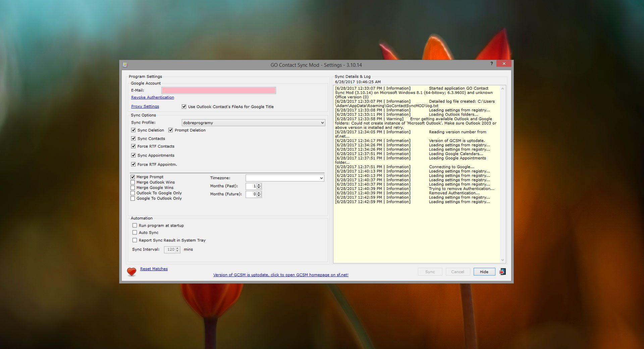The image size is (644, 349).
Task: Open Proxy Settings
Action: click(x=145, y=106)
